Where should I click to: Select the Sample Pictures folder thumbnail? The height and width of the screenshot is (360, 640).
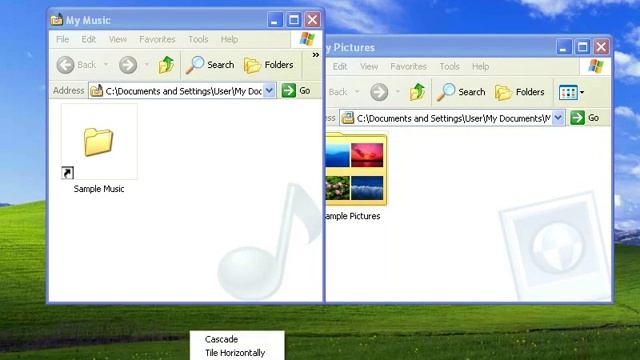[x=356, y=169]
